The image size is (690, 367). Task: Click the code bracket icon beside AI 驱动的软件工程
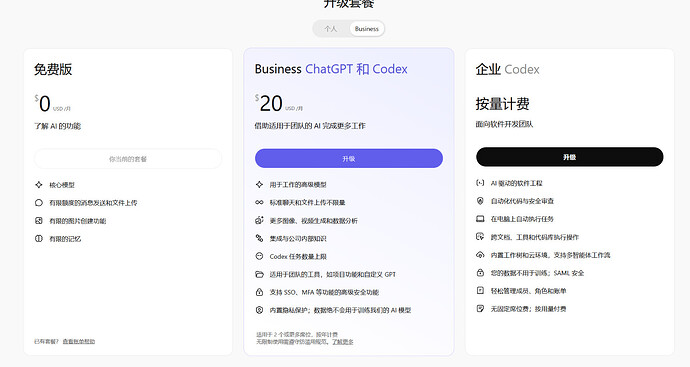click(x=480, y=183)
